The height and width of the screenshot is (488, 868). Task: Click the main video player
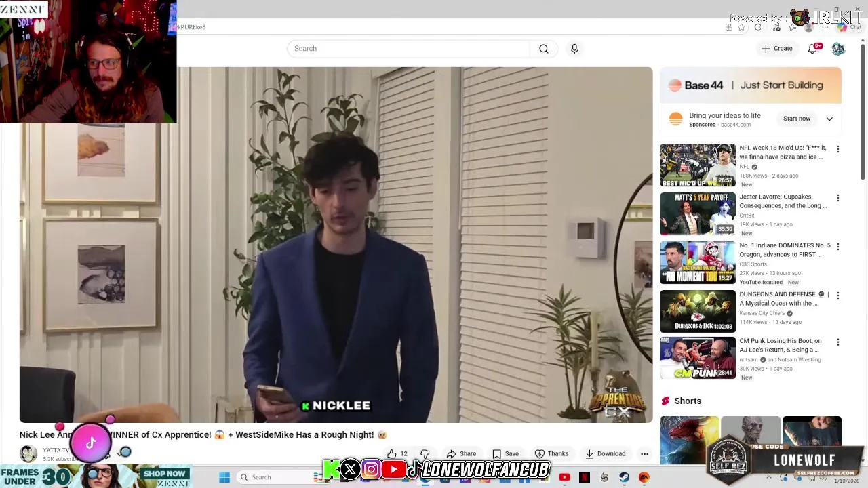pyautogui.click(x=336, y=245)
